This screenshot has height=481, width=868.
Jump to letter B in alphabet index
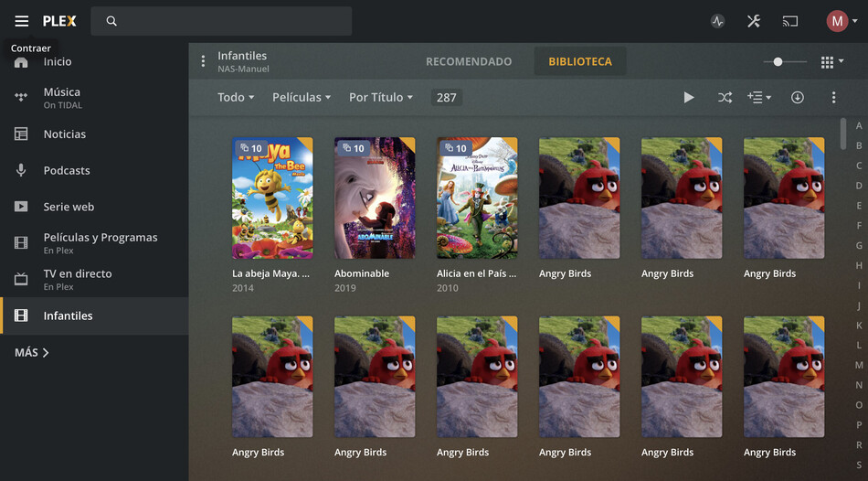(859, 145)
